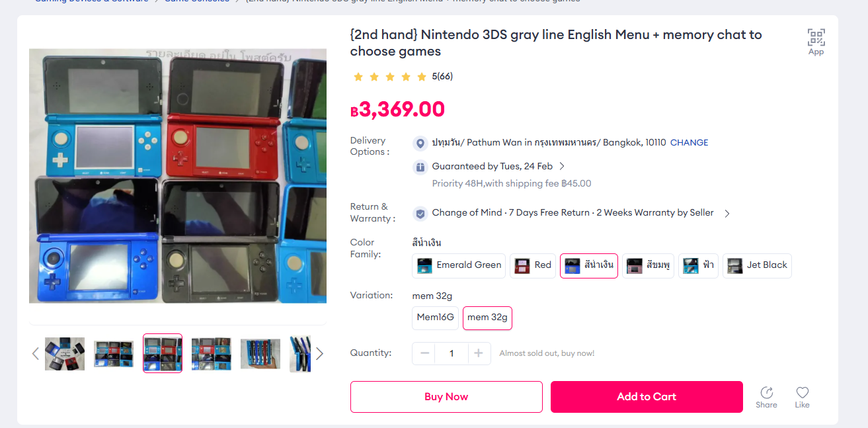This screenshot has width=868, height=428.
Task: Increase quantity with plus icon
Action: [479, 353]
